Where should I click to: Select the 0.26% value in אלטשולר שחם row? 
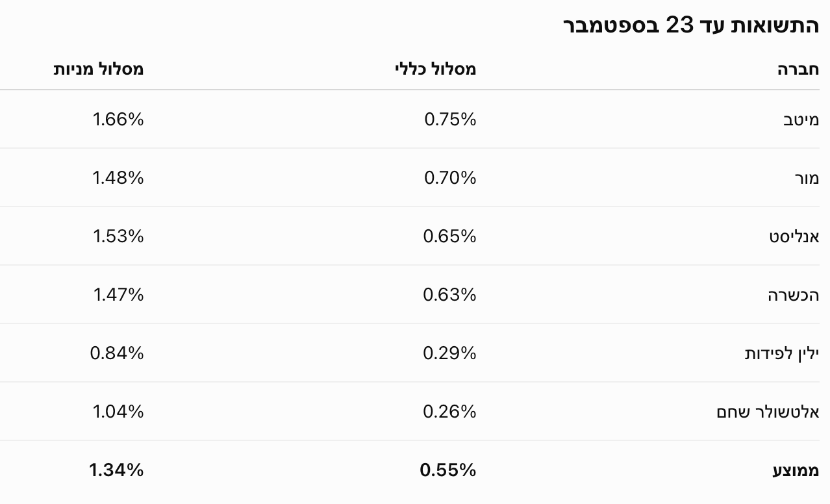[x=449, y=412]
